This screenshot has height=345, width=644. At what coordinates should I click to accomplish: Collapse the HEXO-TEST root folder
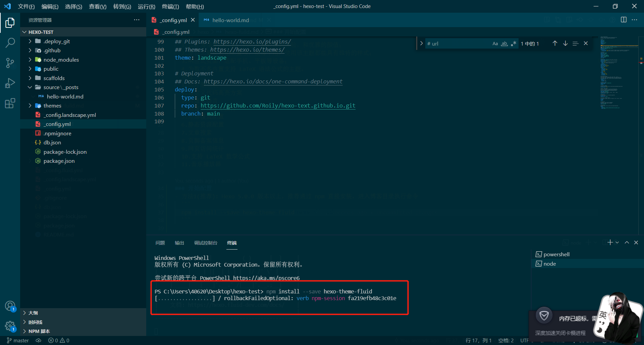click(83, 32)
